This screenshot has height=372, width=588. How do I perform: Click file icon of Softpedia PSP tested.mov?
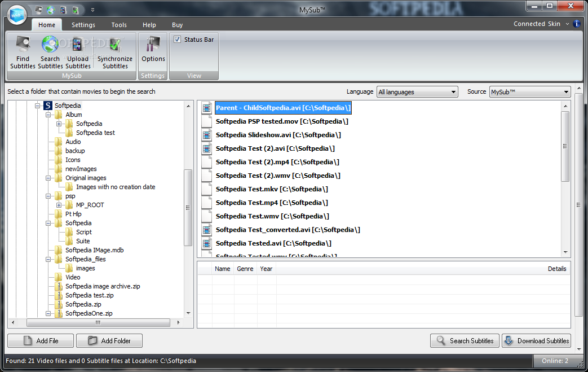[206, 121]
